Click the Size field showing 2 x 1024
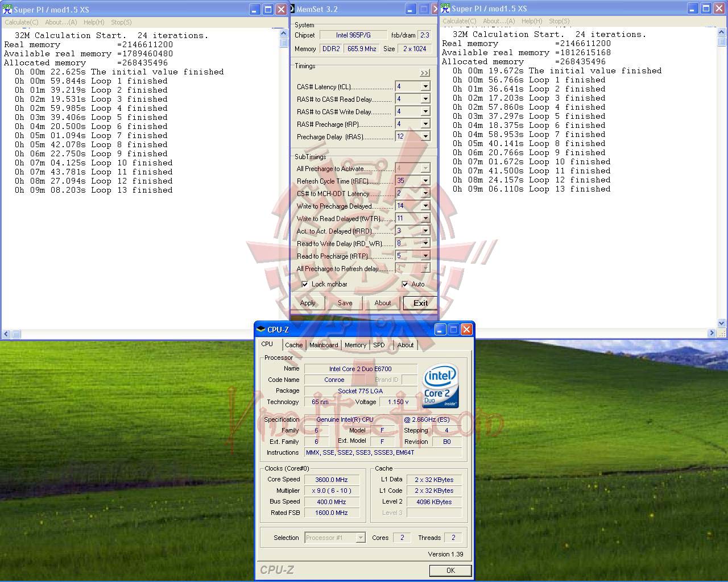728x582 pixels. coord(415,49)
